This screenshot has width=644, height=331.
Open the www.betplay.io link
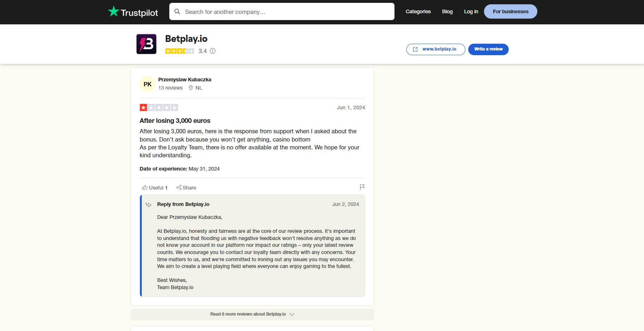[439, 49]
